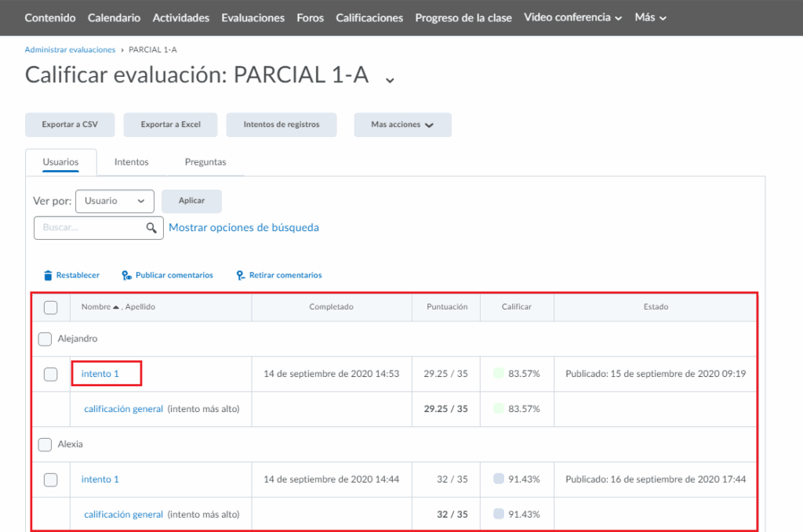This screenshot has height=532, width=803.
Task: Expand the Mas acciones dropdown button
Action: pos(402,125)
